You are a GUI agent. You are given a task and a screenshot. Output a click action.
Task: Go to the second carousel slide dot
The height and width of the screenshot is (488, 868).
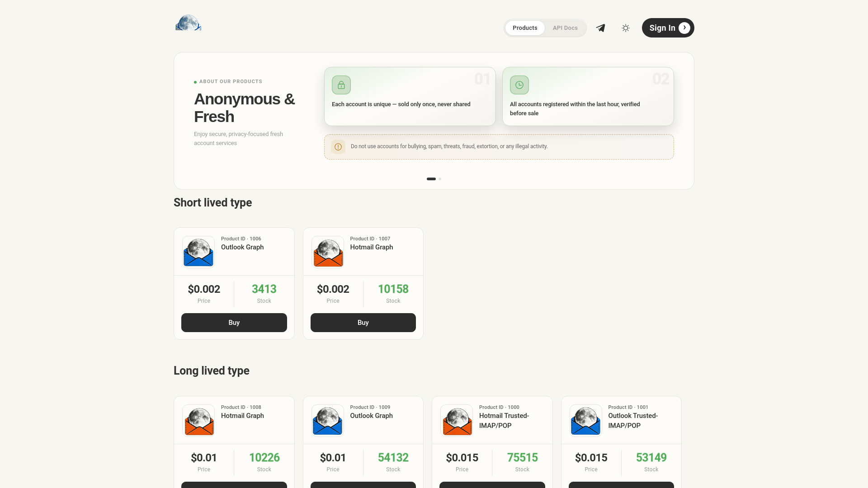coord(440,179)
